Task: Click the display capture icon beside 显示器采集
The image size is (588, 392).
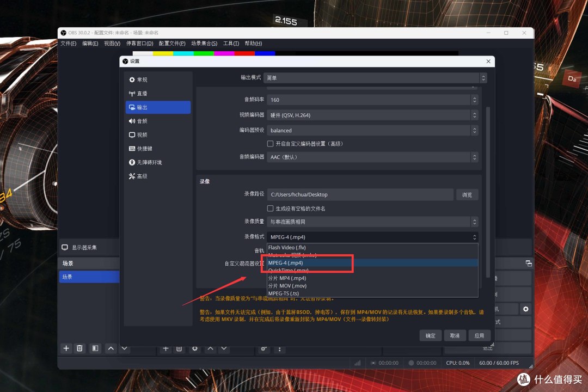Action: [65, 247]
